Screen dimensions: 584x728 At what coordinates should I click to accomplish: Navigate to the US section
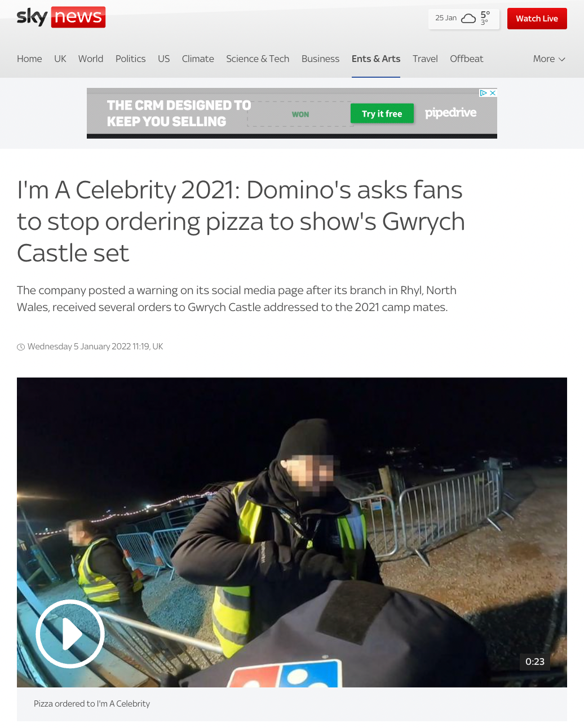click(164, 59)
